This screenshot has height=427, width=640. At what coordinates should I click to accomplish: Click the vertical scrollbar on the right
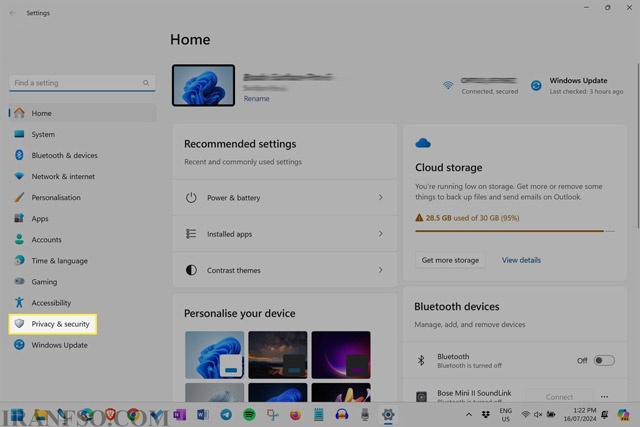(638, 146)
